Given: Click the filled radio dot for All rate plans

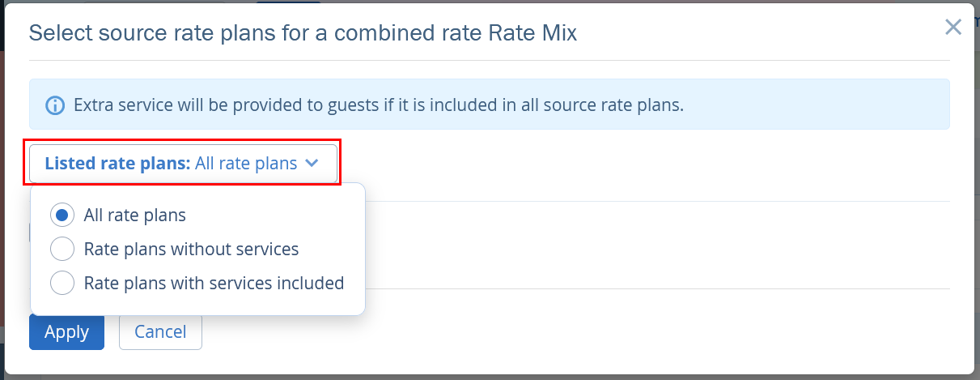Looking at the screenshot, I should (62, 216).
